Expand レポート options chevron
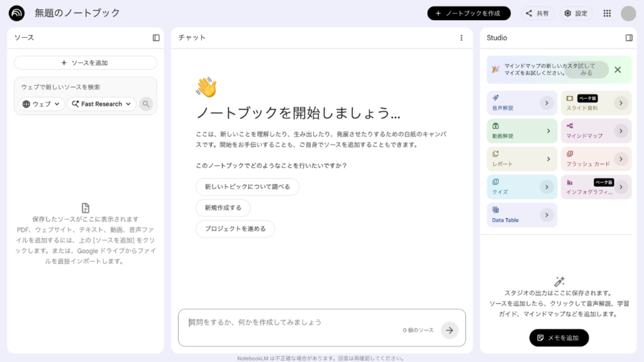 [548, 159]
